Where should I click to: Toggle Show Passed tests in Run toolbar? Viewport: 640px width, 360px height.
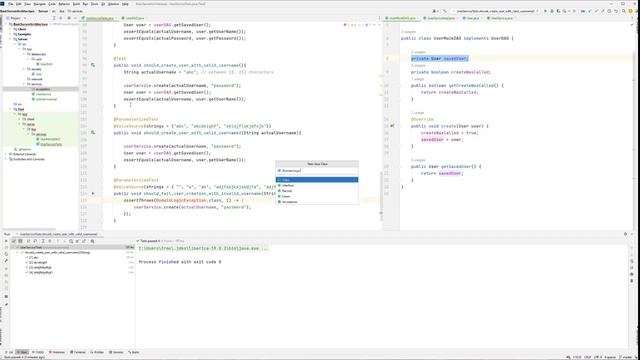tap(13, 241)
